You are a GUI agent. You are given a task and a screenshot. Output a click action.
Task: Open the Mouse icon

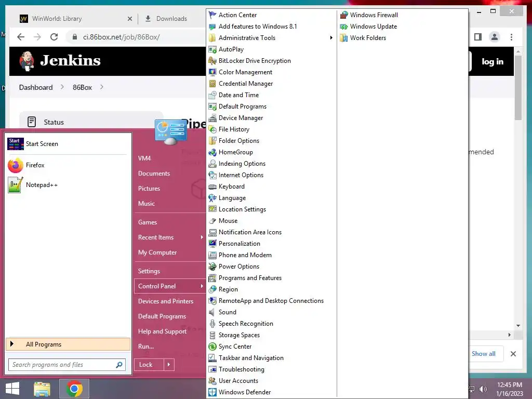point(212,220)
